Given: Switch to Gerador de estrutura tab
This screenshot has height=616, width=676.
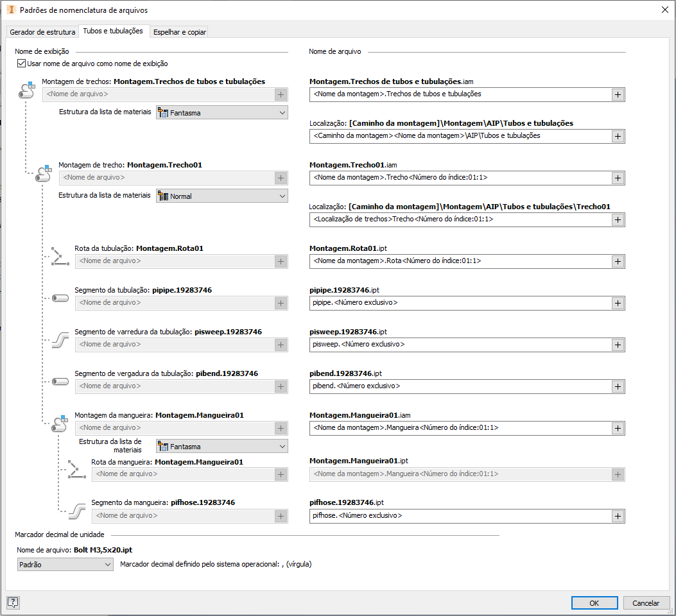Looking at the screenshot, I should click(x=42, y=32).
